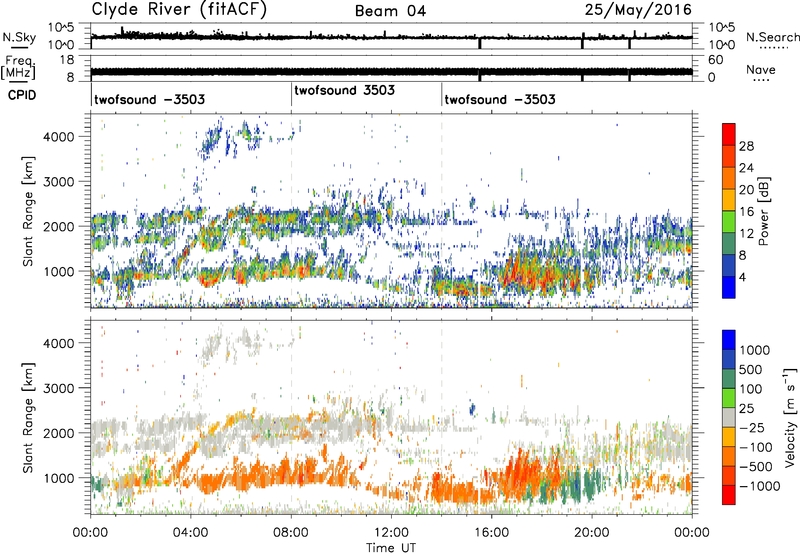
Task: Click the 'Freq. [MHz]' label
Action: [x=18, y=67]
